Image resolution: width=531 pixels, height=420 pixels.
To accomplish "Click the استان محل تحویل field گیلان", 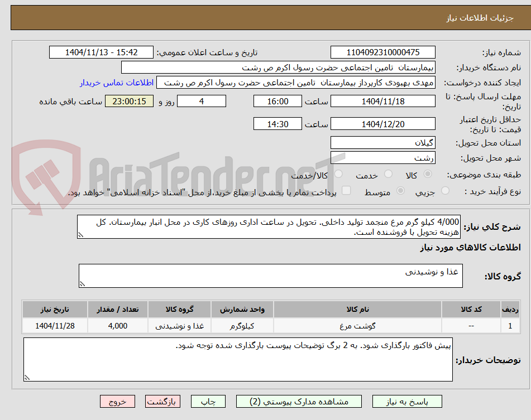I will pos(382,143).
